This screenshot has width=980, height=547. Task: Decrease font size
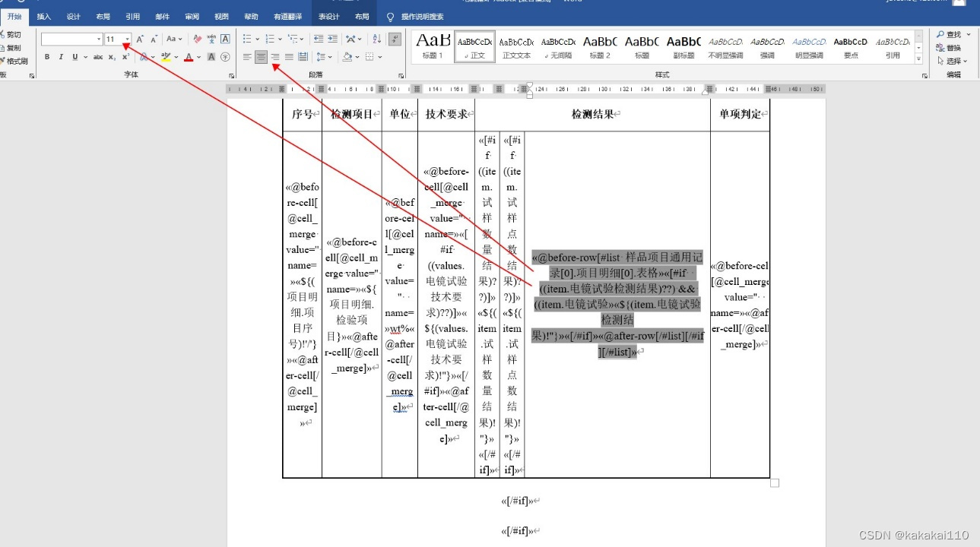coord(154,39)
